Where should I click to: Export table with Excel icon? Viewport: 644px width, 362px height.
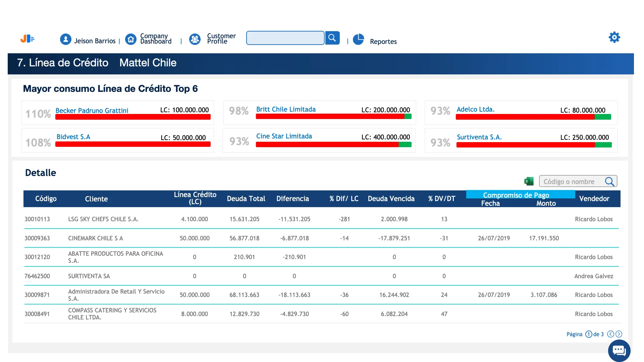click(529, 181)
